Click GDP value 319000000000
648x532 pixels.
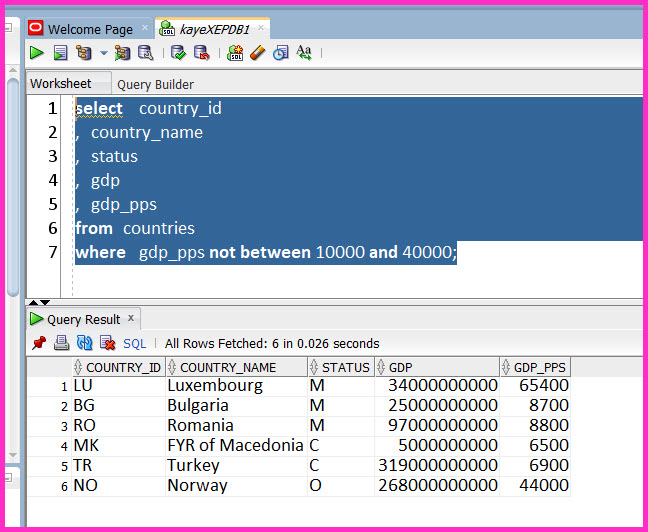click(437, 465)
